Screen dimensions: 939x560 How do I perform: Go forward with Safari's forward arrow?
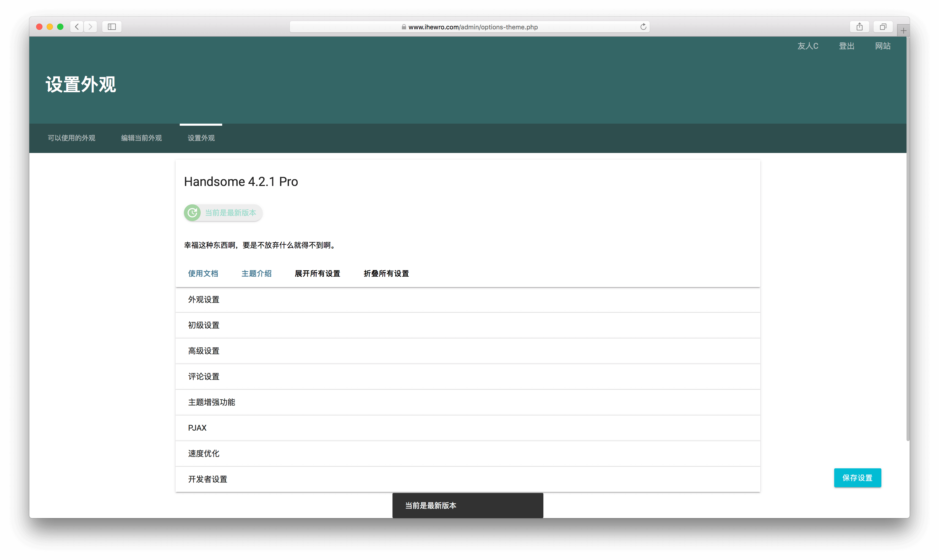click(x=90, y=27)
